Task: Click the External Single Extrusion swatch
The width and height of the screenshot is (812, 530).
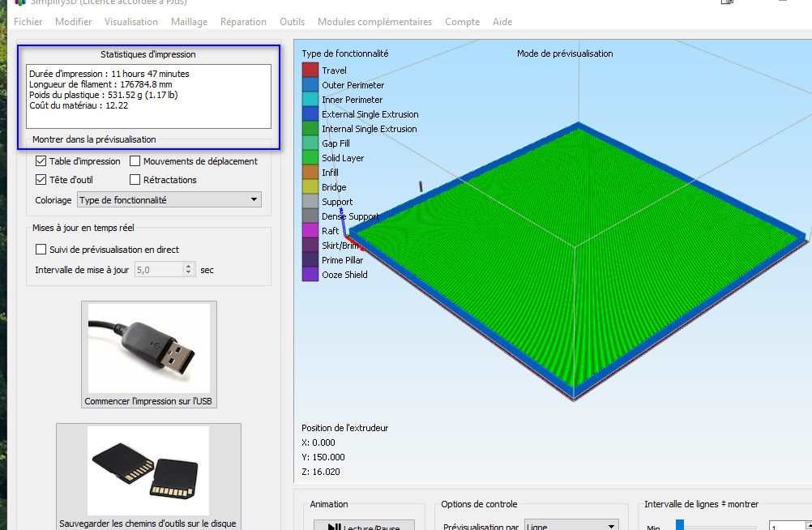Action: coord(310,113)
